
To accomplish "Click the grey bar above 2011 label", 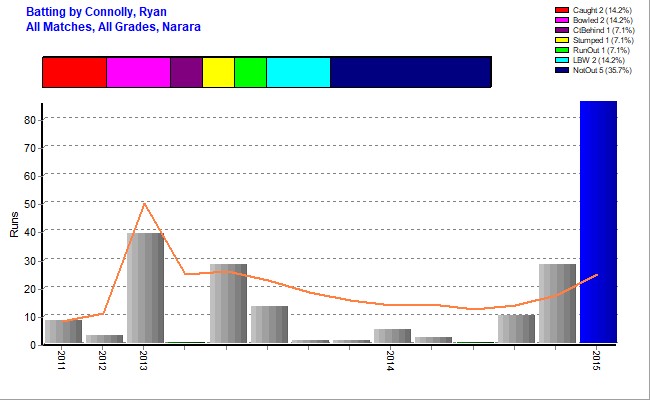I will (63, 331).
